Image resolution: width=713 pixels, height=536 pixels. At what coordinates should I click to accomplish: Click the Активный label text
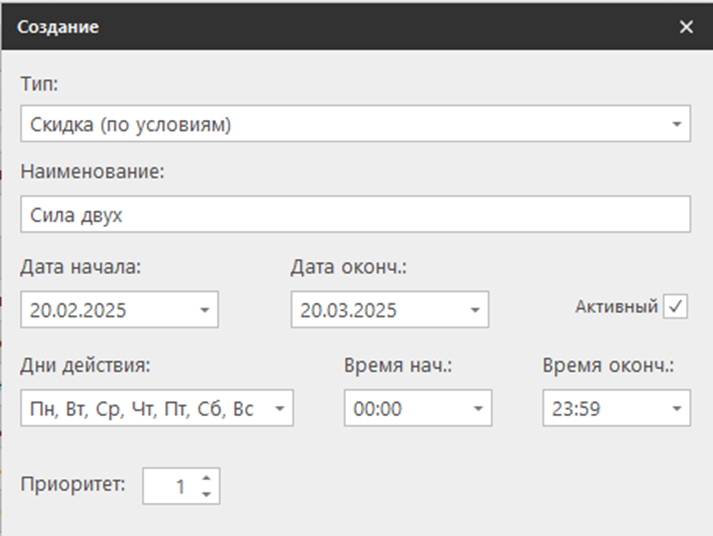coord(616,307)
